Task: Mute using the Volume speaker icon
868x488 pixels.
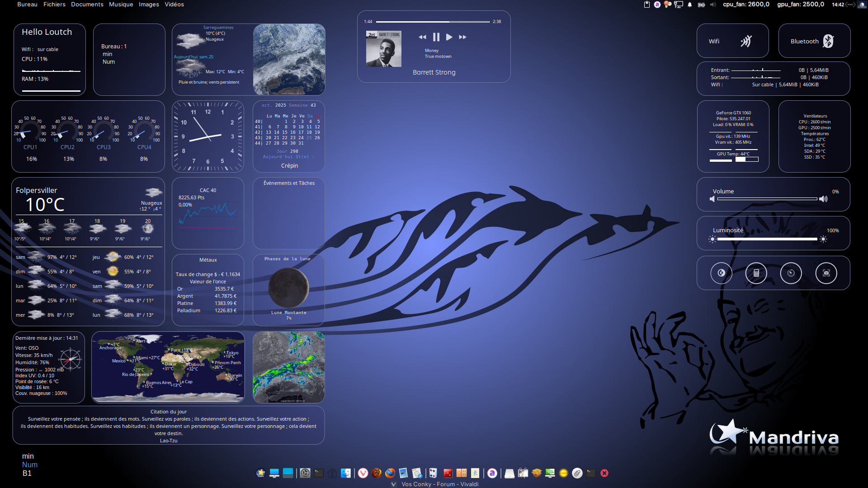Action: [712, 199]
